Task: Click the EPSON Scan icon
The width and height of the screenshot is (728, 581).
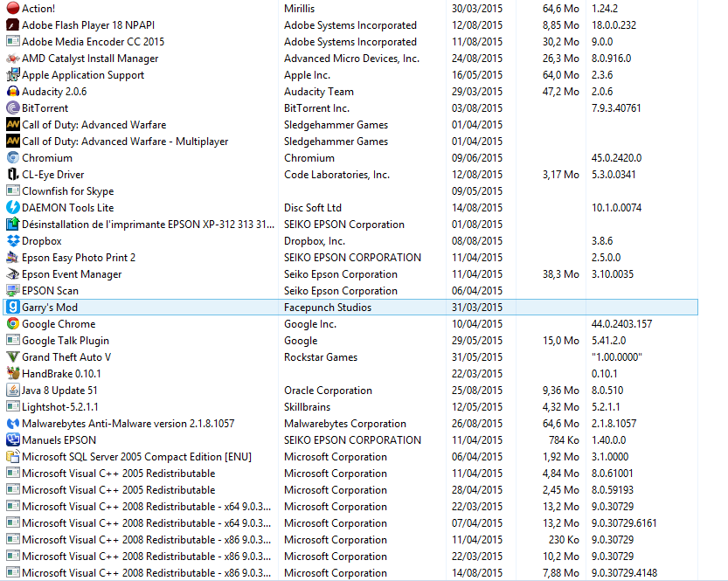Action: 13,290
